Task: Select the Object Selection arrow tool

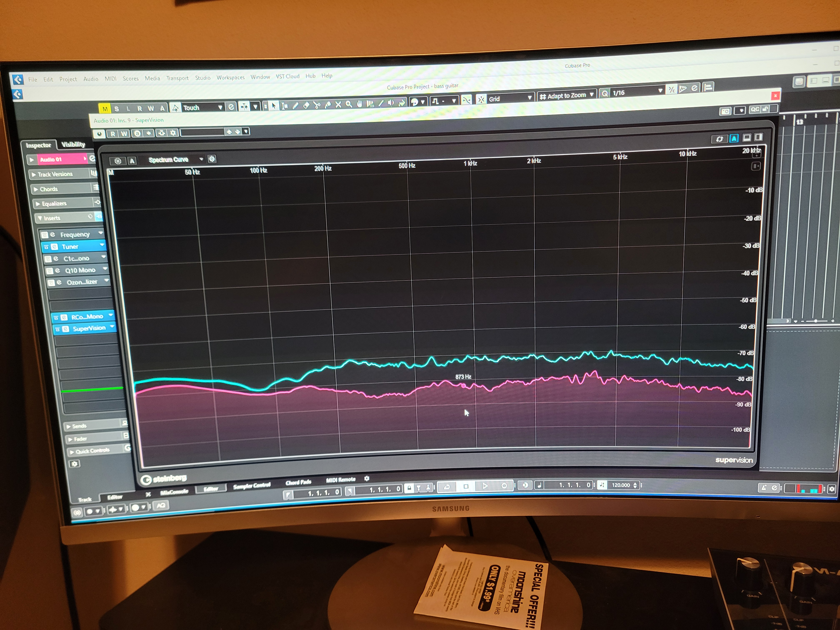Action: tap(274, 106)
